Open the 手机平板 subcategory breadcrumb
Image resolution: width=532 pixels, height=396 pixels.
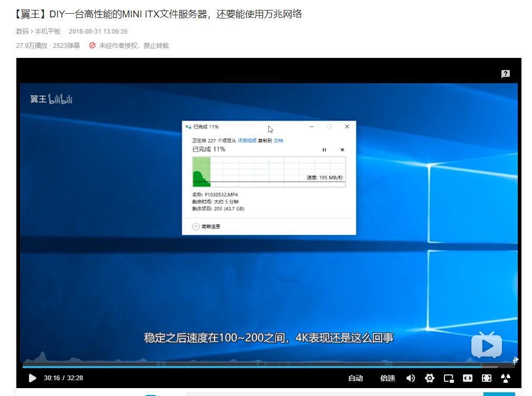pos(46,32)
